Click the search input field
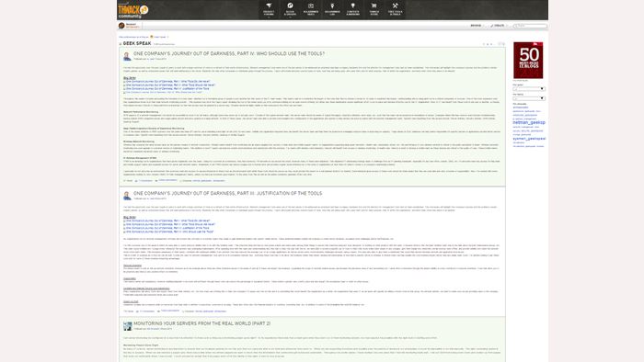Screen dimensions: 644x362 click(530, 26)
